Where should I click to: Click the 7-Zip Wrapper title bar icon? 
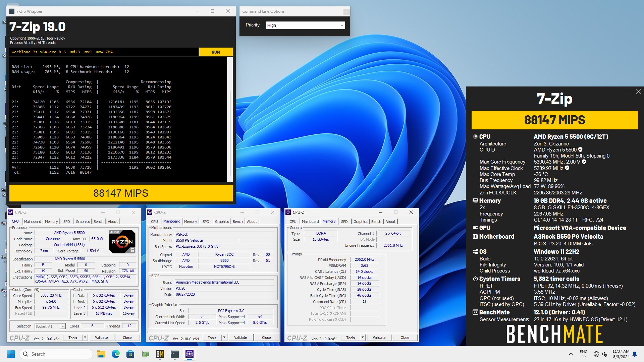[x=12, y=11]
